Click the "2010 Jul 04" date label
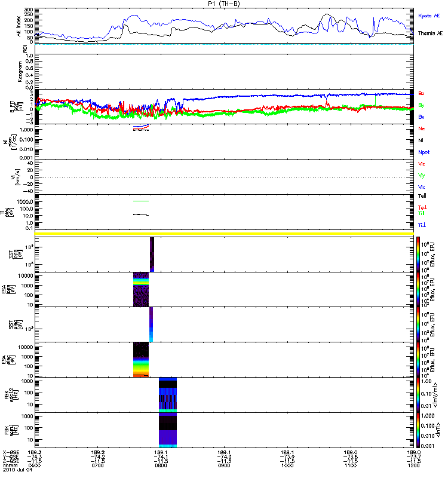This screenshot has width=448, height=478. click(x=17, y=470)
